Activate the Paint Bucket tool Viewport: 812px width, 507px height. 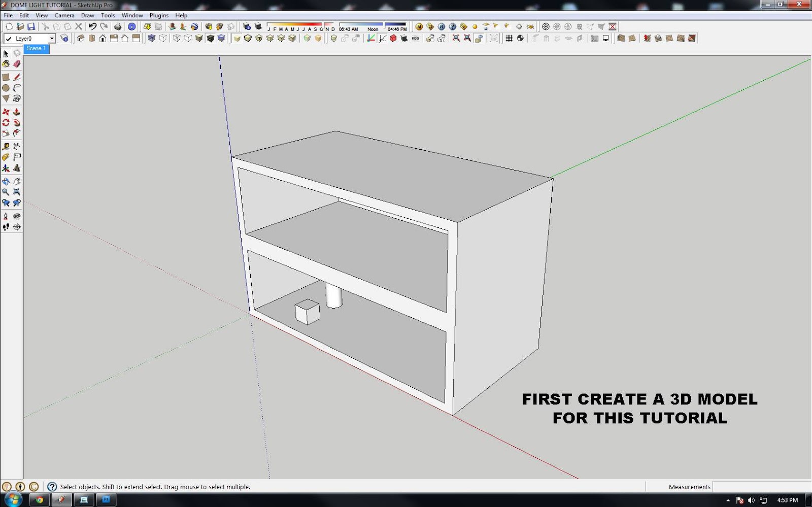[6, 63]
